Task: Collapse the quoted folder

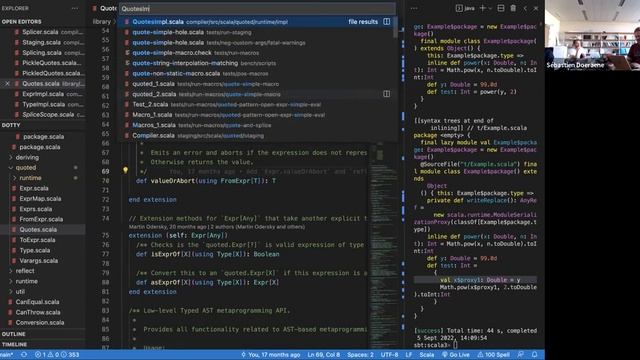Action: [42, 168]
